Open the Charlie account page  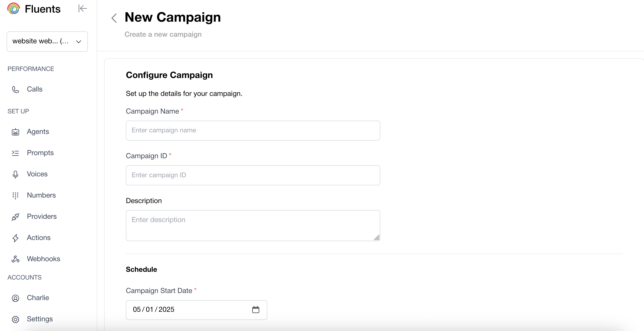click(38, 298)
